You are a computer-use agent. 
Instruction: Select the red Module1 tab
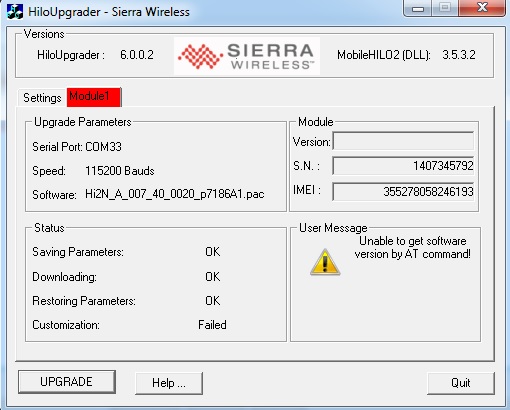[x=94, y=97]
